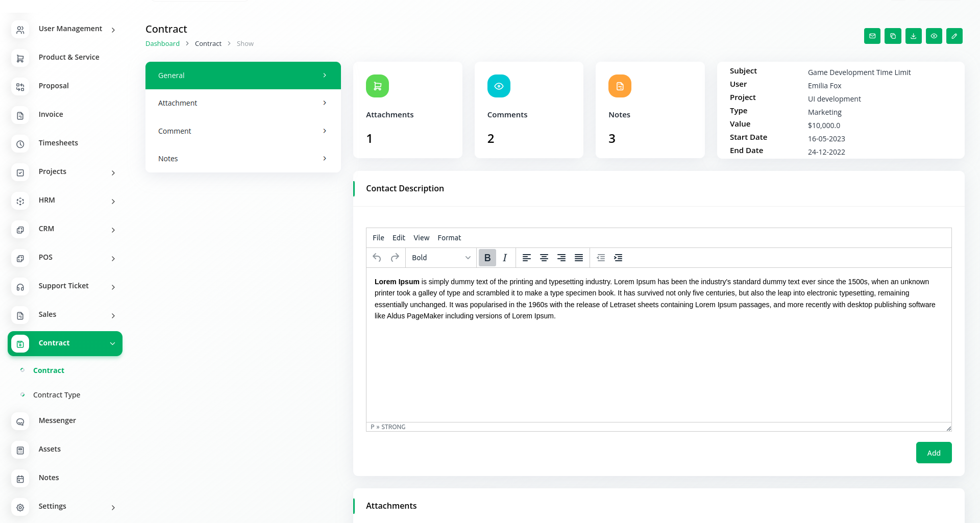This screenshot has width=980, height=523.
Task: Click the duplicate contract icon button
Action: [893, 36]
